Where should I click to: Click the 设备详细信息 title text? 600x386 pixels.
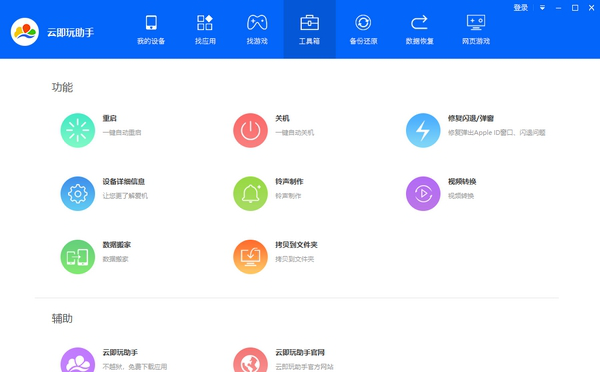click(x=124, y=182)
